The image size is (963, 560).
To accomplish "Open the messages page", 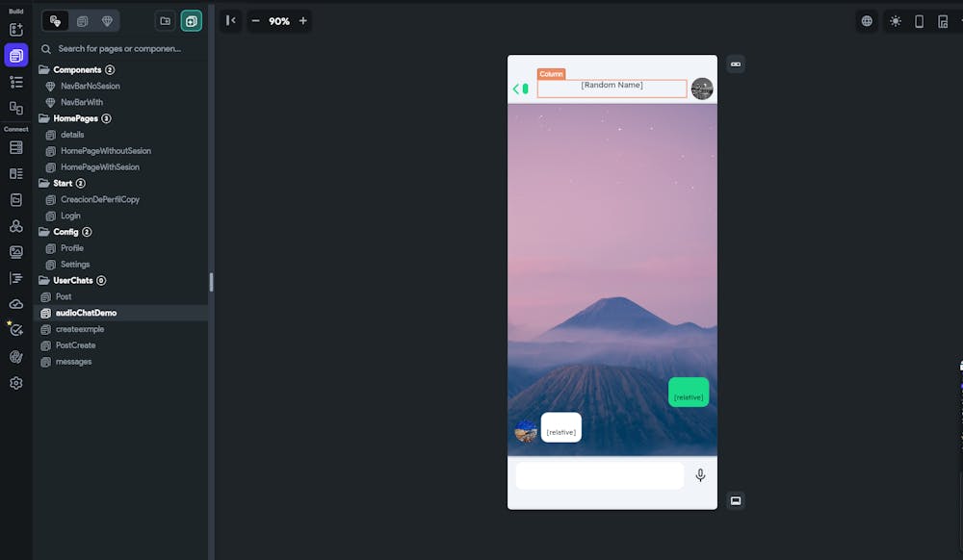I will coord(73,362).
